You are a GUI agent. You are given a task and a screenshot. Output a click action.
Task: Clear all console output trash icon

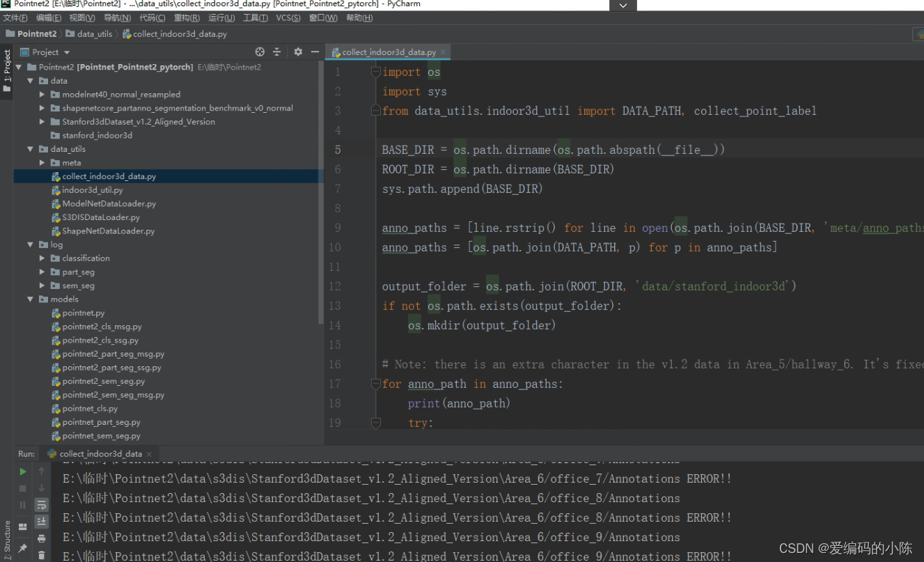tap(42, 555)
